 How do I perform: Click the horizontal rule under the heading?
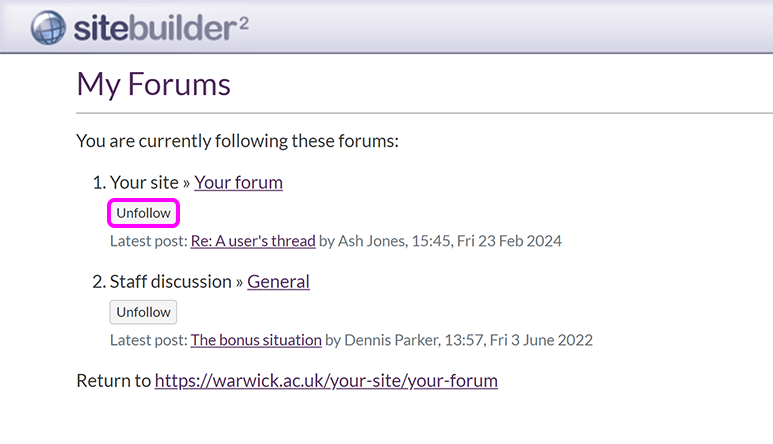[x=420, y=113]
